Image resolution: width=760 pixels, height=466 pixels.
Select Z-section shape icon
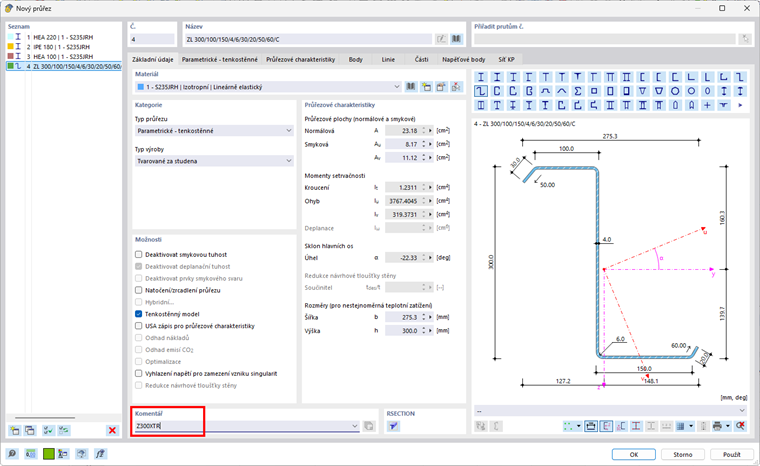480,91
